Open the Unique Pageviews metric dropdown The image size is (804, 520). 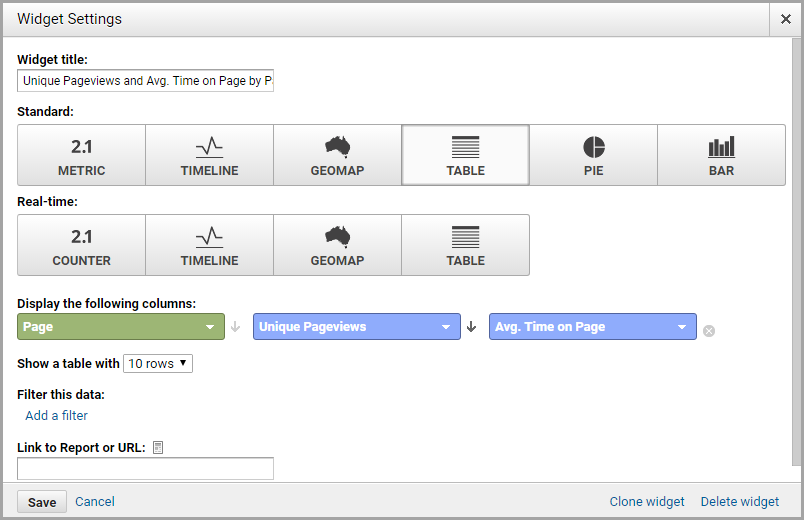pyautogui.click(x=357, y=327)
